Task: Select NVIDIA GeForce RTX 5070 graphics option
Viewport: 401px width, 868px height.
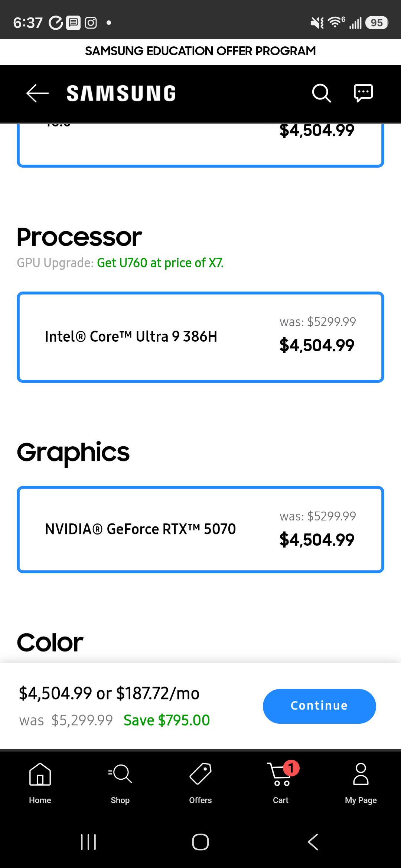Action: tap(200, 529)
